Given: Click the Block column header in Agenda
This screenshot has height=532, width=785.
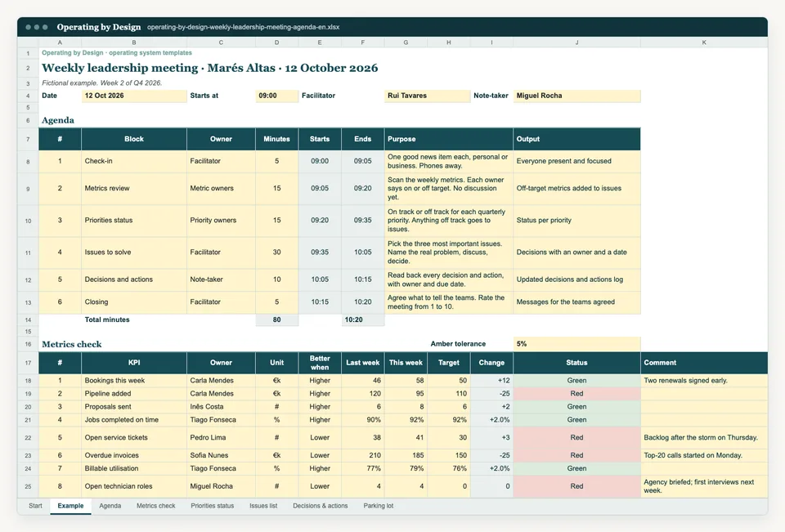Looking at the screenshot, I should 133,139.
